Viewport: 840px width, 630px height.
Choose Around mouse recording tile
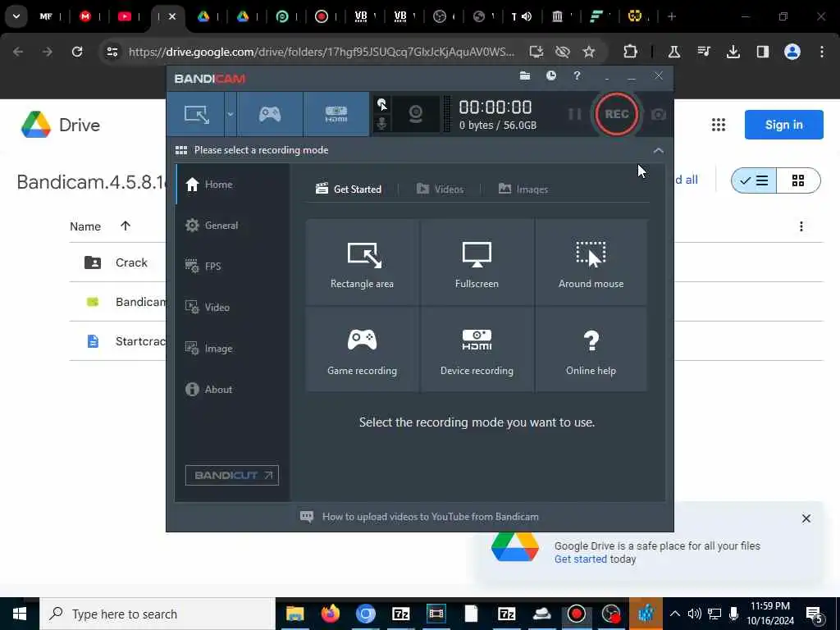point(591,262)
